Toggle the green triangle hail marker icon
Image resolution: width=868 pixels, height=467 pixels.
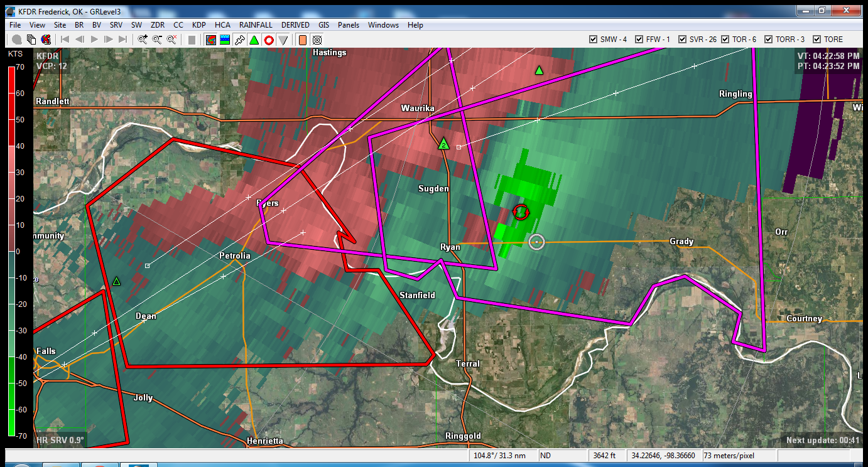(x=254, y=40)
